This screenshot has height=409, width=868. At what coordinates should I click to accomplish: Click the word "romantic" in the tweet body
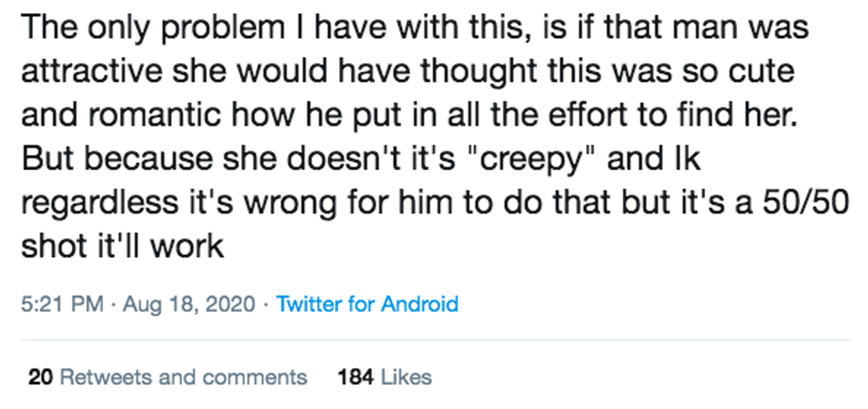(151, 117)
